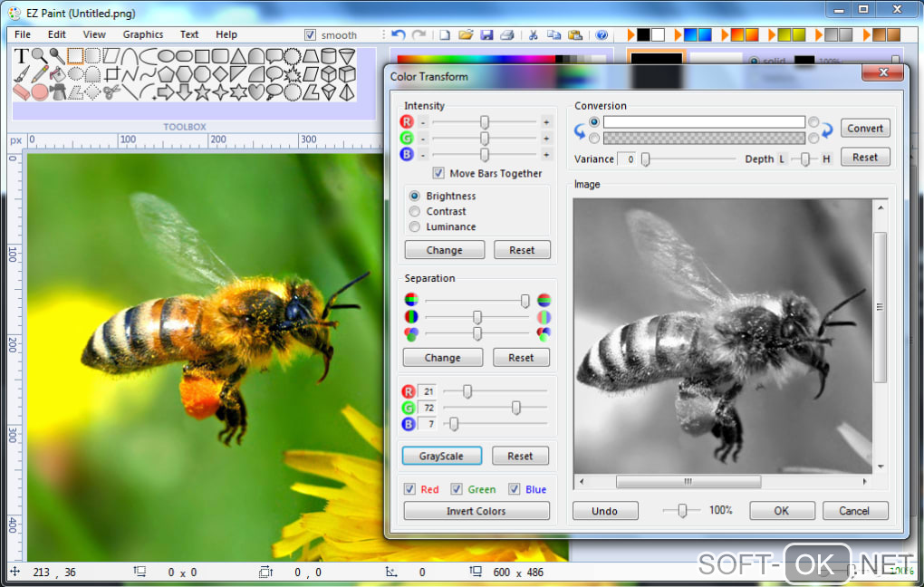
Task: Pick the paintbrush tool in the toolbox
Action: point(21,74)
